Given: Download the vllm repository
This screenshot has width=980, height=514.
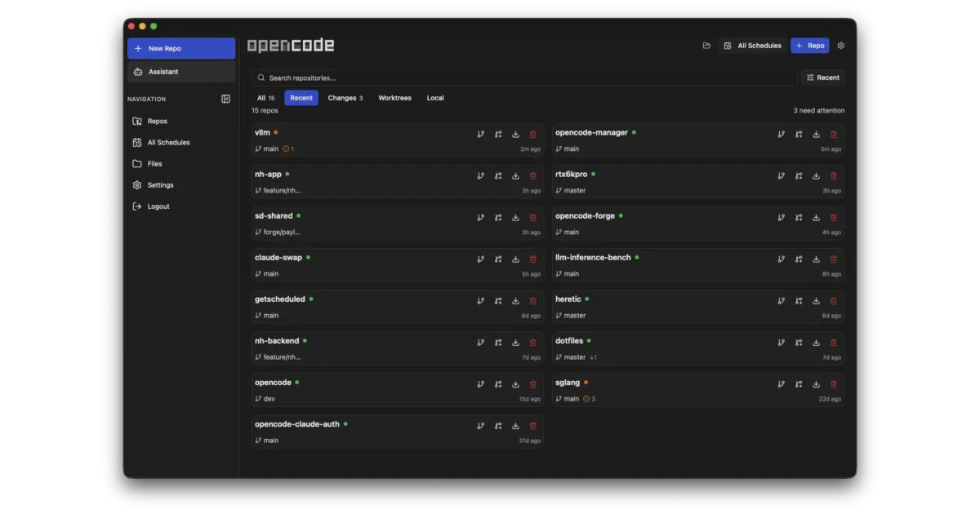Looking at the screenshot, I should tap(515, 135).
